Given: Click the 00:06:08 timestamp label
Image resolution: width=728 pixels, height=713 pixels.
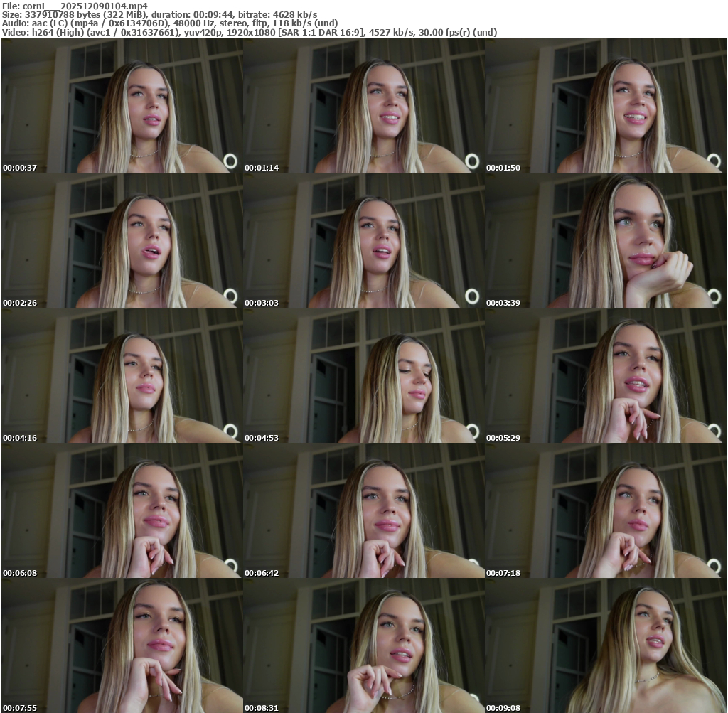Looking at the screenshot, I should click(20, 573).
